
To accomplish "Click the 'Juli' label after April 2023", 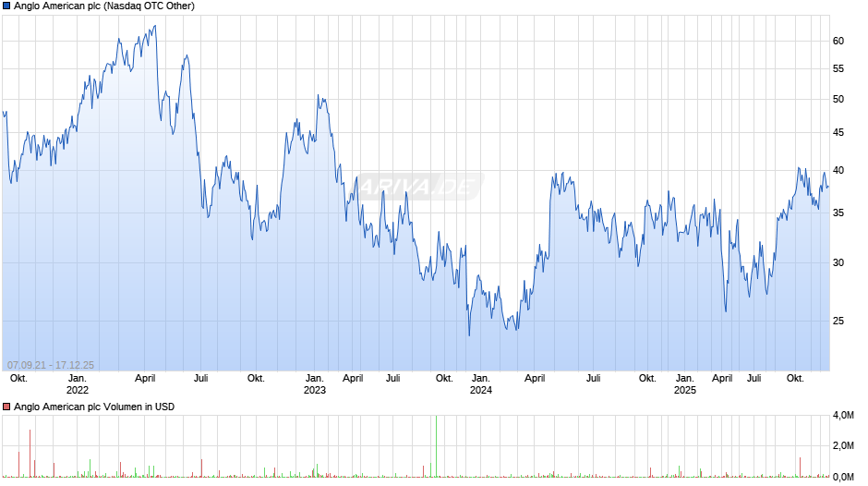I will [x=393, y=378].
